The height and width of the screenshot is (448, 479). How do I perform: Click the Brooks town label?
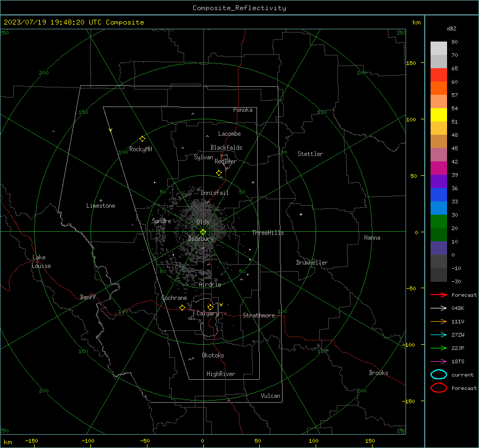[x=378, y=373]
